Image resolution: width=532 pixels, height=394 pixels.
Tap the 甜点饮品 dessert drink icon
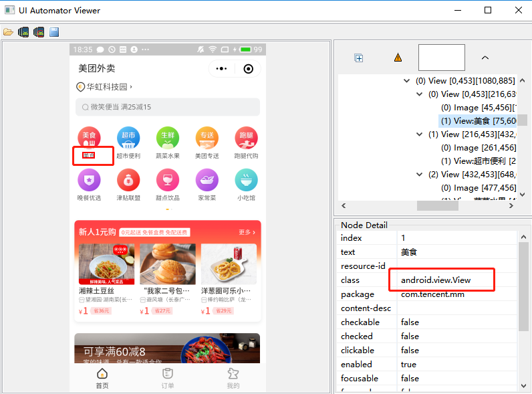(x=168, y=180)
